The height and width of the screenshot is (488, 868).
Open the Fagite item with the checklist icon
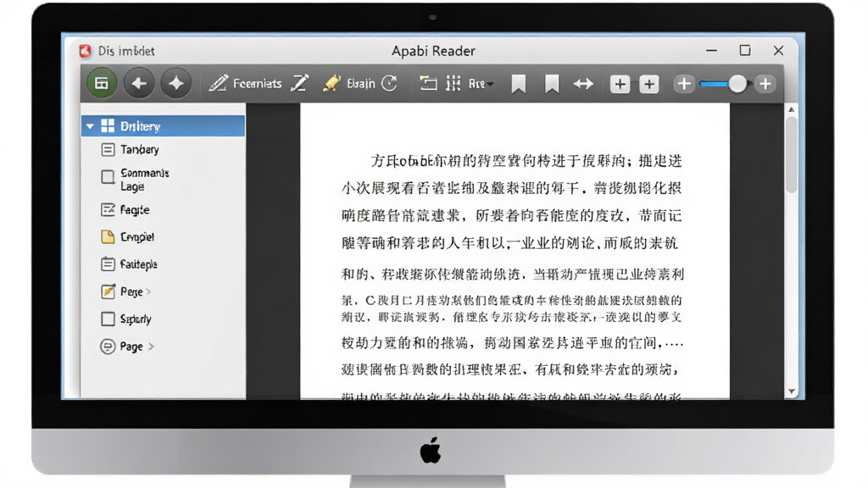click(125, 210)
